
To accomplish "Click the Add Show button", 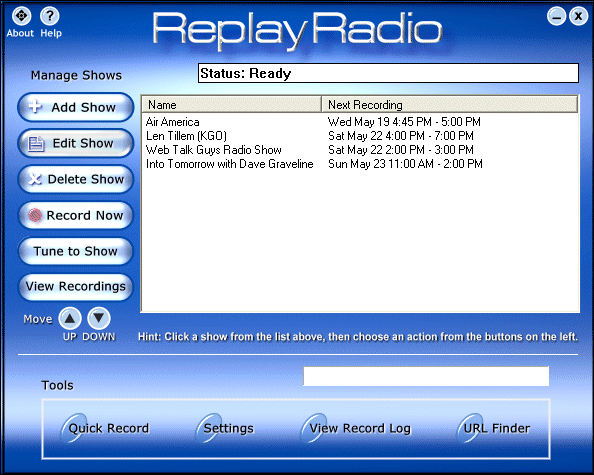I will click(76, 107).
